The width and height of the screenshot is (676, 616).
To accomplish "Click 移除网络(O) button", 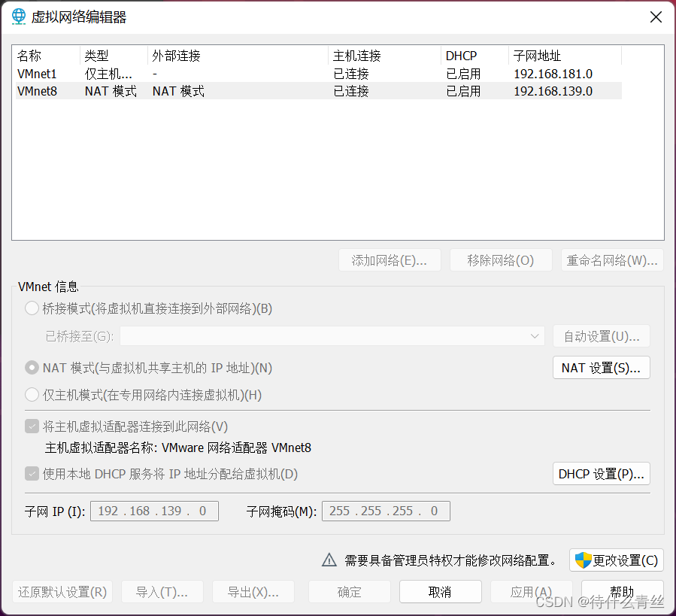I will tap(501, 260).
